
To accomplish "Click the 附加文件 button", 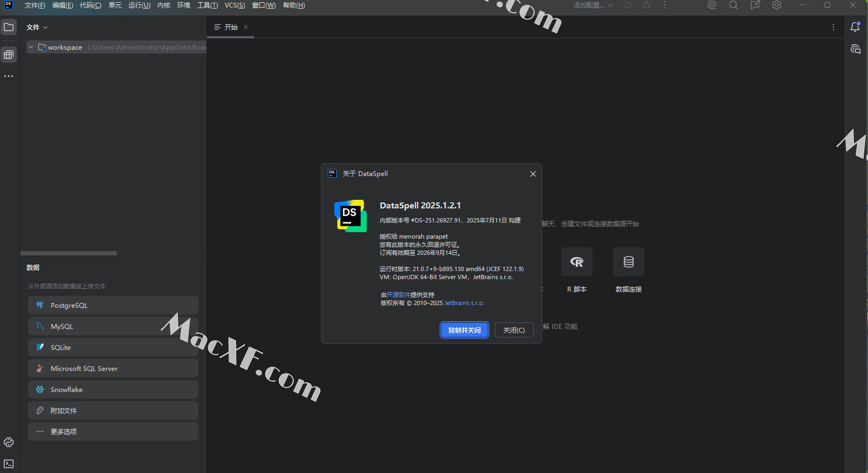I will coord(113,410).
